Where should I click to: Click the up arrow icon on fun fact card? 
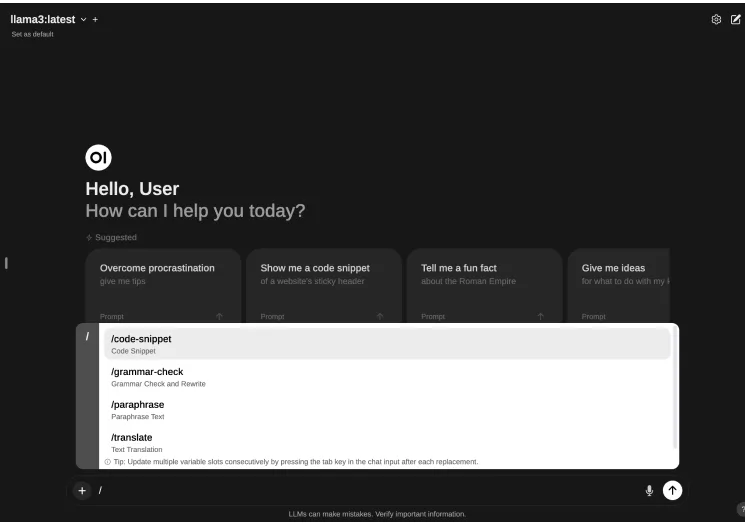click(x=540, y=316)
